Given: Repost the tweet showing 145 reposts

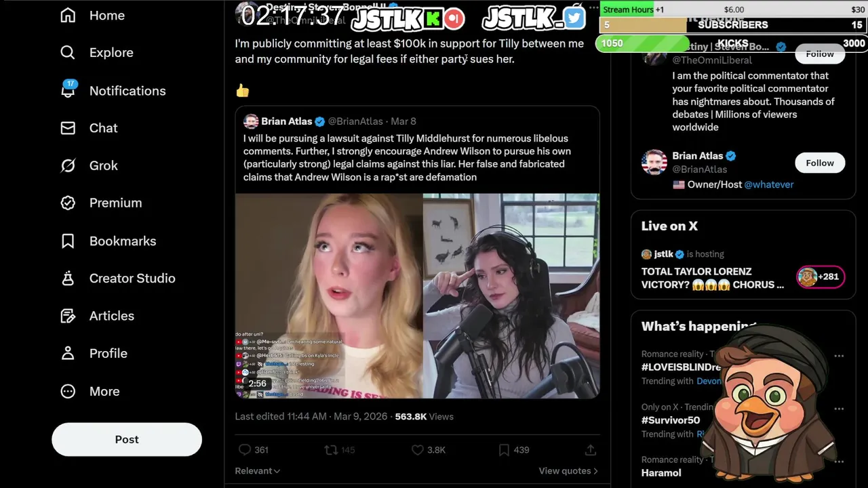Looking at the screenshot, I should (x=340, y=449).
